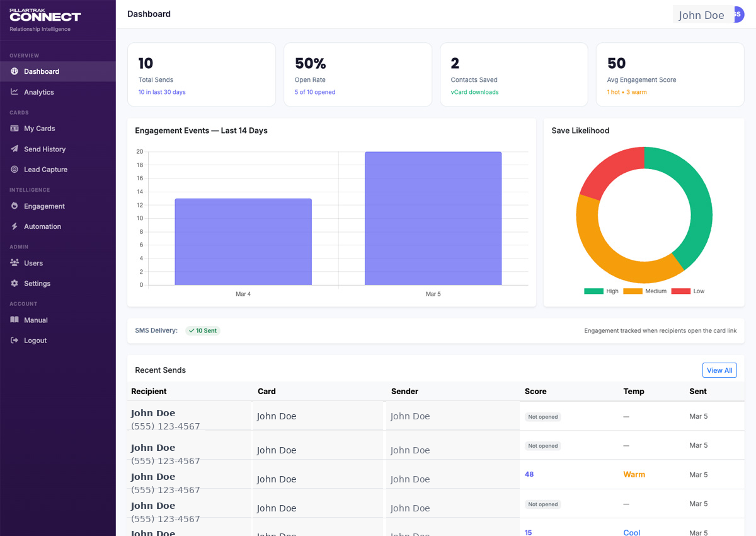Select the My Cards card icon

[15, 128]
